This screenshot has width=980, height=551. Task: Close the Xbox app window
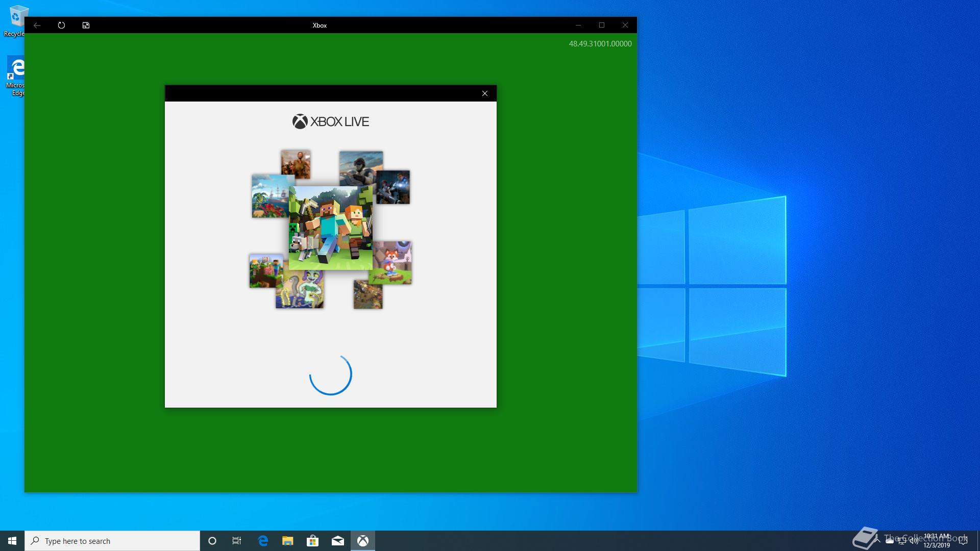[625, 25]
